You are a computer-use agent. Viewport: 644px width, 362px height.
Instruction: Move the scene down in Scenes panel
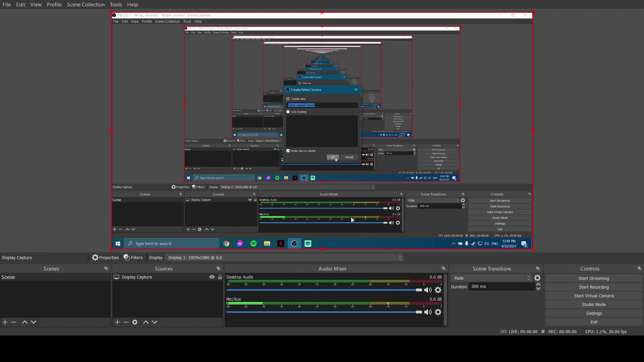pyautogui.click(x=34, y=322)
